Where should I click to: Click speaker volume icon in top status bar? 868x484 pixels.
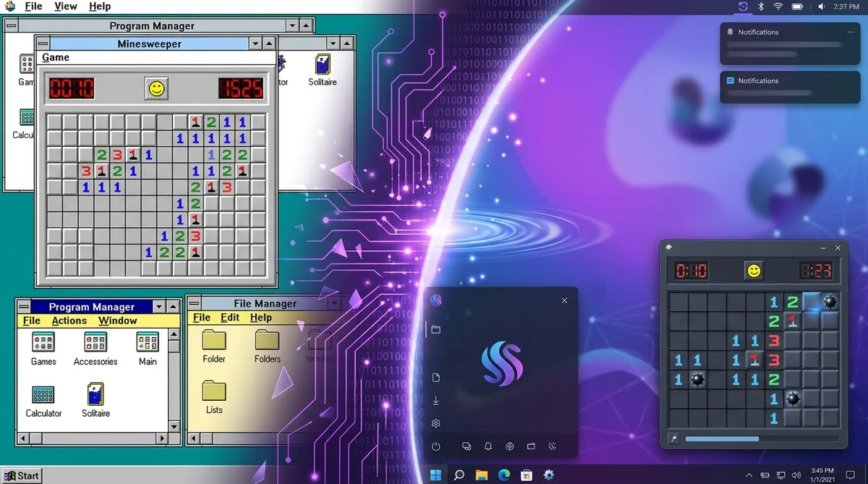[822, 7]
